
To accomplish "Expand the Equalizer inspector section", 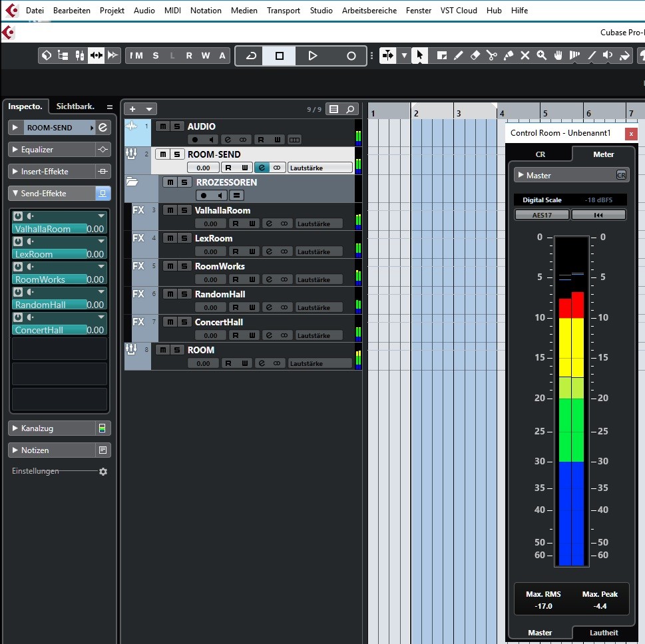I will [15, 150].
